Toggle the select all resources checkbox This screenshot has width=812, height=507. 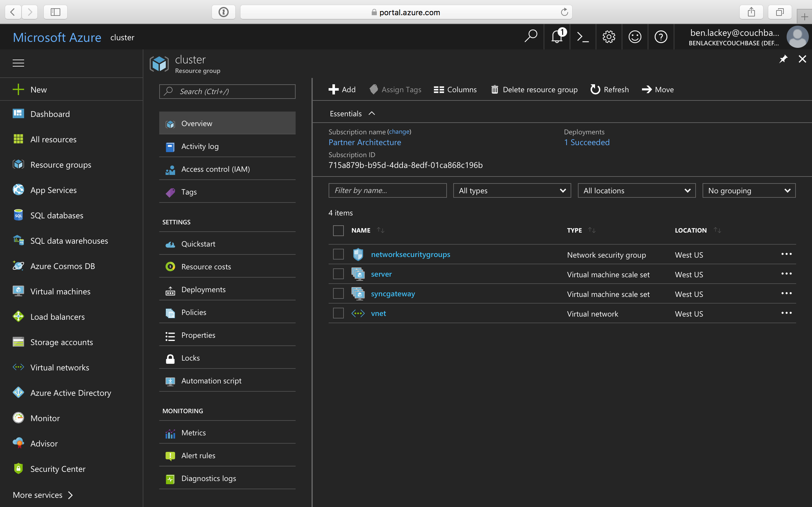coord(338,230)
